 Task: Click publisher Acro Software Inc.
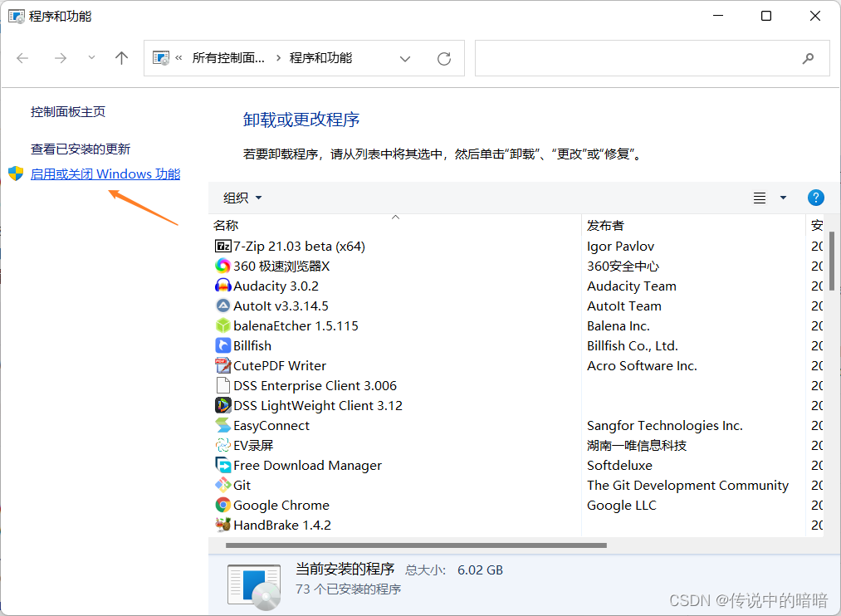[x=642, y=365]
